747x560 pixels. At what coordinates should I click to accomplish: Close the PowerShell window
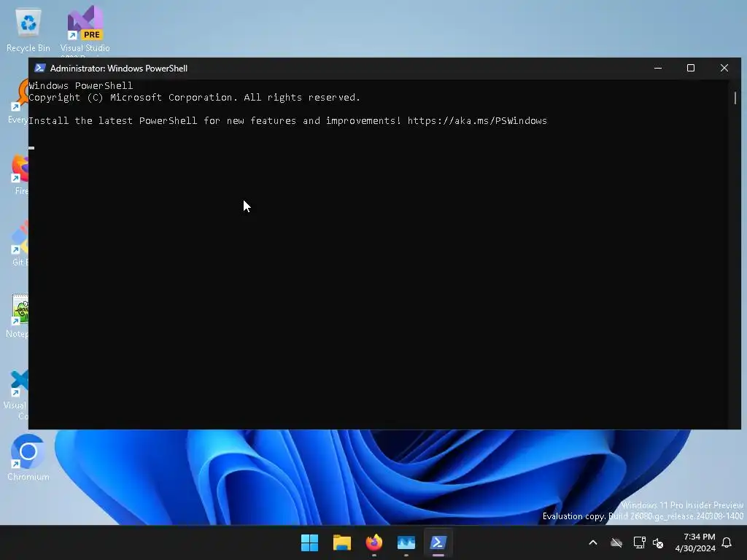point(724,68)
